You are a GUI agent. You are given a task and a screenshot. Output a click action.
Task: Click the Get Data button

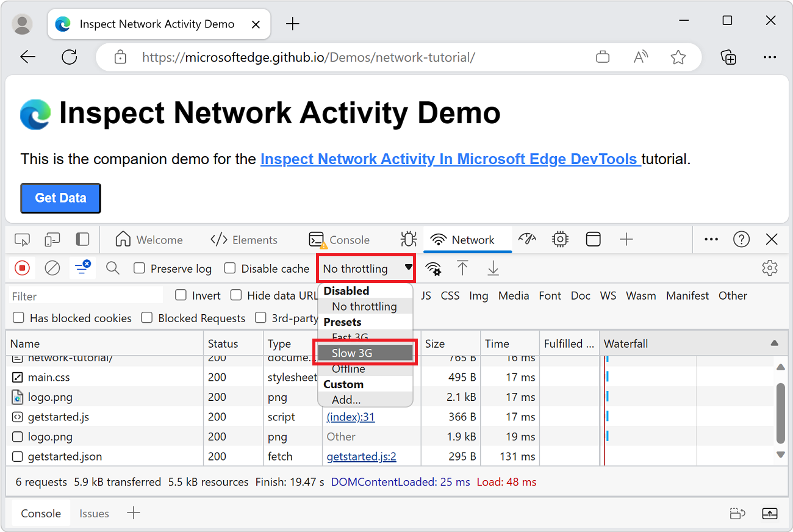pos(60,198)
